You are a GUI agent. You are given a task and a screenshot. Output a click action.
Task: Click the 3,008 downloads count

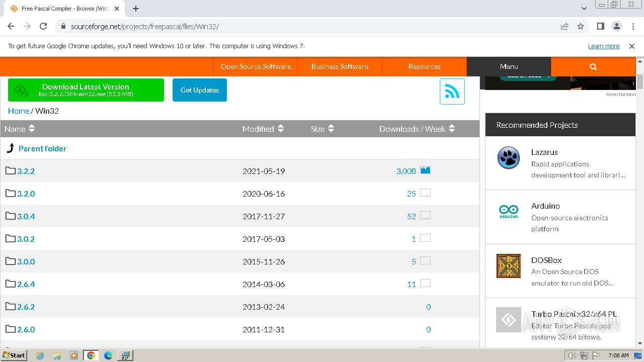406,171
